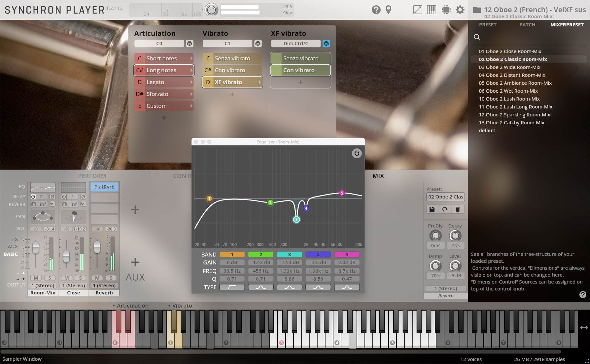Save the reverb preset with disk icon
The height and width of the screenshot is (364, 590).
click(432, 209)
